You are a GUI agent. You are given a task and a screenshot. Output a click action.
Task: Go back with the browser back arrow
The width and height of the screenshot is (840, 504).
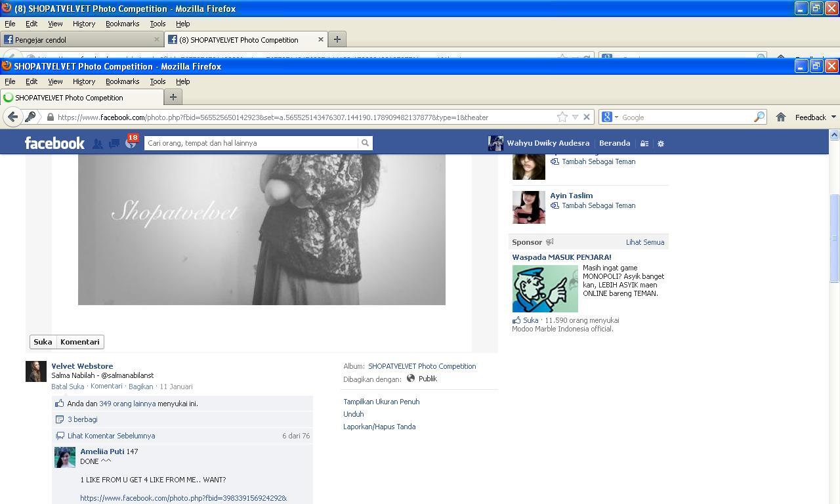click(12, 117)
